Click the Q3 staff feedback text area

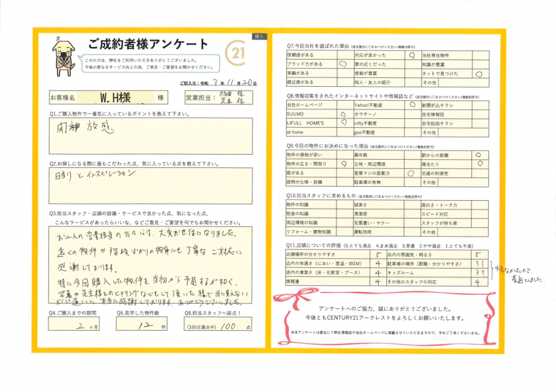pyautogui.click(x=150, y=266)
